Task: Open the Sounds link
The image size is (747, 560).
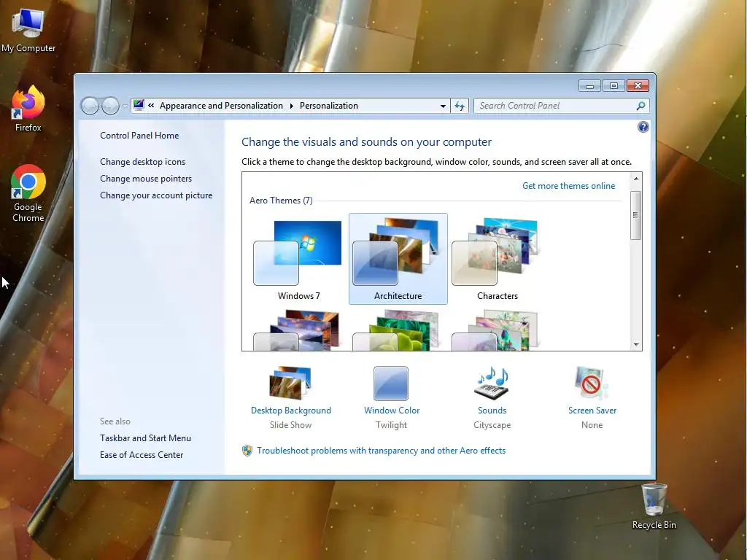Action: [492, 411]
